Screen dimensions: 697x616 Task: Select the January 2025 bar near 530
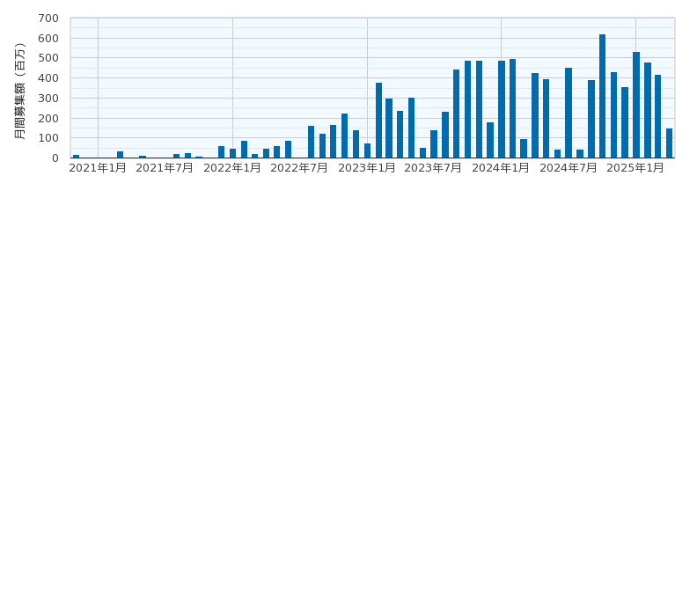pos(636,105)
